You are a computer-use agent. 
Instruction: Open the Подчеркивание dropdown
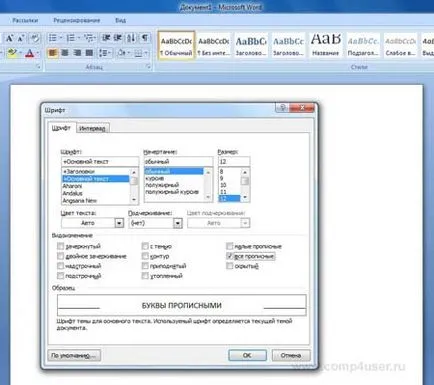pyautogui.click(x=178, y=223)
